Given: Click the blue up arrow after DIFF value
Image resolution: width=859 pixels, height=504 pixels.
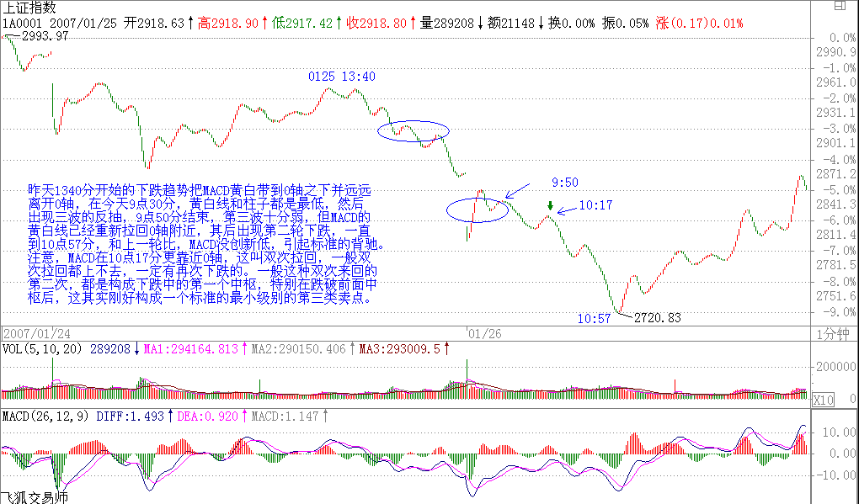Looking at the screenshot, I should [168, 416].
